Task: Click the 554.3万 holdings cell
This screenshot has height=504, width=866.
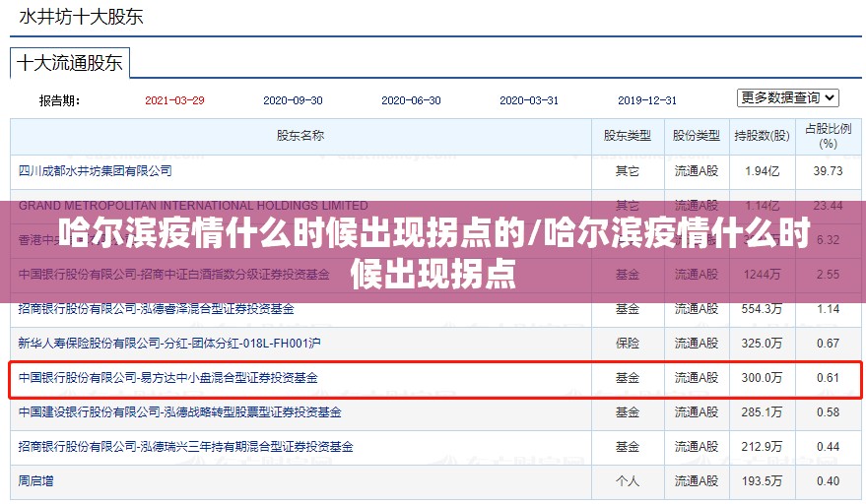Action: tap(763, 308)
